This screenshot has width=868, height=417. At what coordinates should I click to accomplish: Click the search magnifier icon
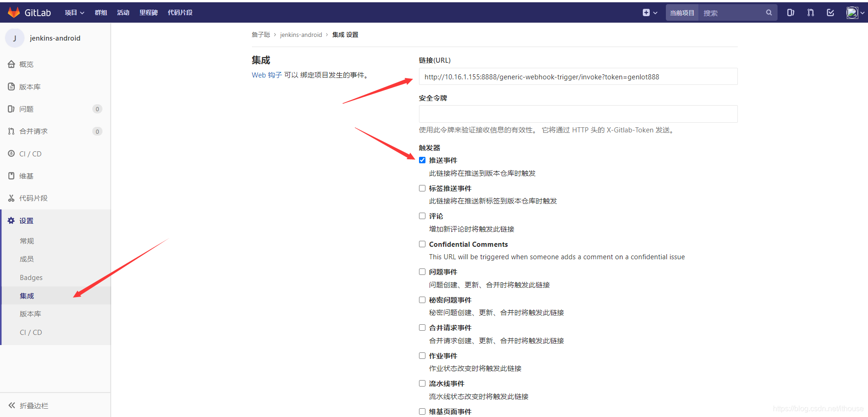click(x=769, y=12)
